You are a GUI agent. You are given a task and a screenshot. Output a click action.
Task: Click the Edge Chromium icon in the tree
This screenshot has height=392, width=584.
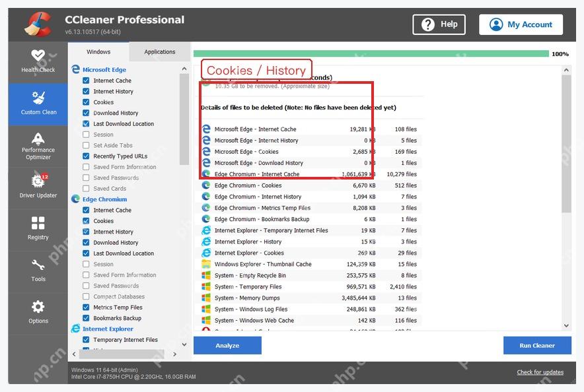point(75,199)
